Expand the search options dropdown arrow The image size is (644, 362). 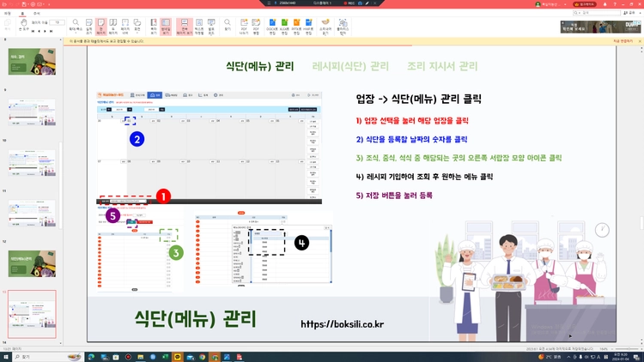point(579,13)
